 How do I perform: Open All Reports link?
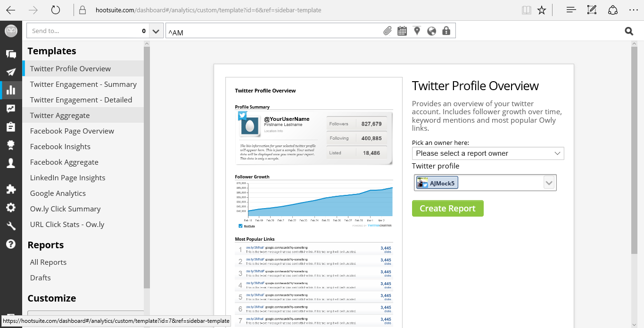[48, 262]
